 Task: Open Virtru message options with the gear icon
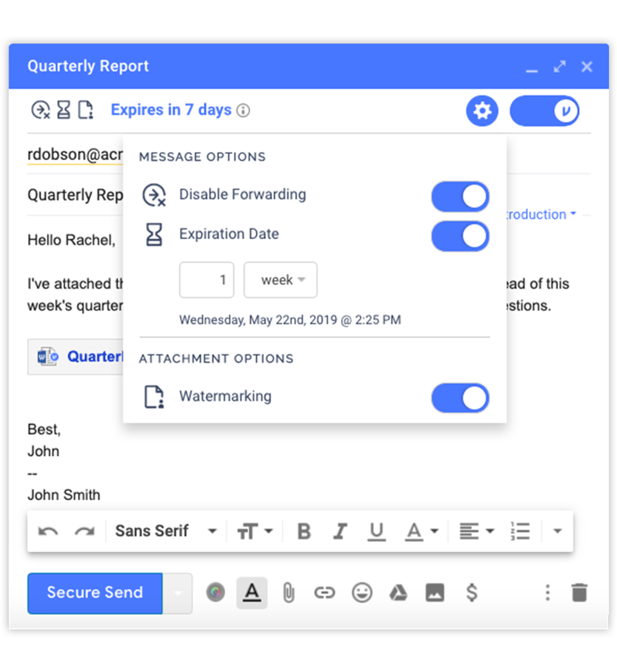click(482, 111)
